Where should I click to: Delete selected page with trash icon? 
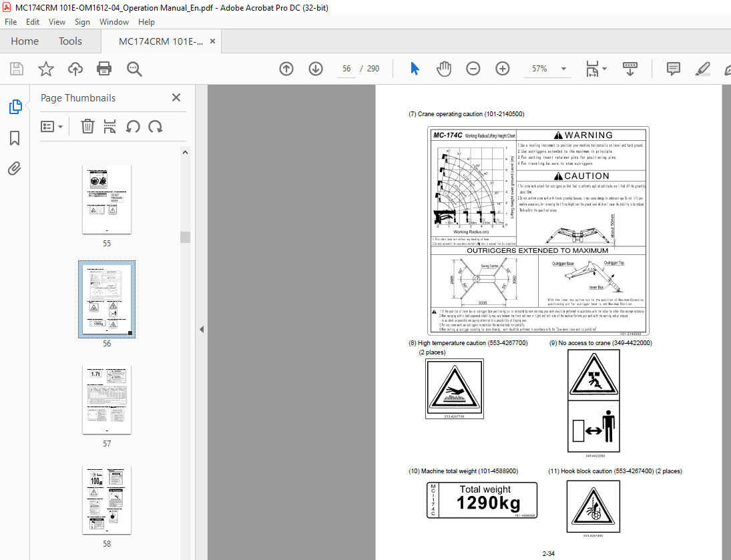tap(87, 126)
